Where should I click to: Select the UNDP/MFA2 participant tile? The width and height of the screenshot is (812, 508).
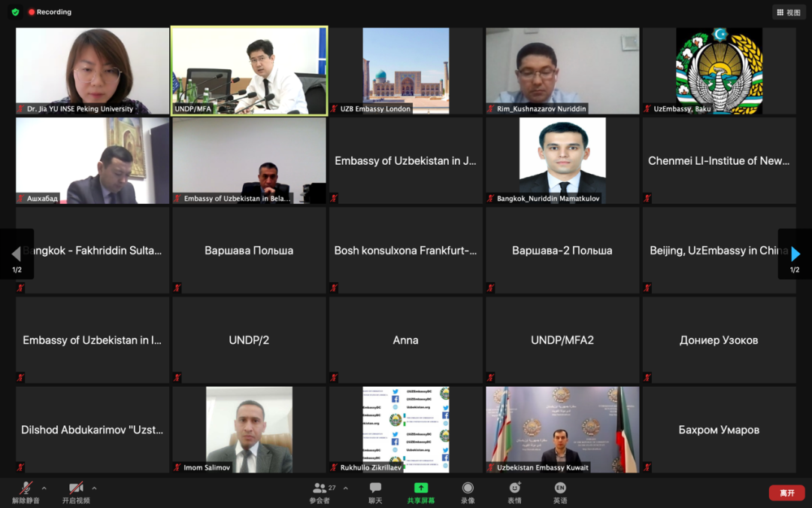click(x=562, y=340)
